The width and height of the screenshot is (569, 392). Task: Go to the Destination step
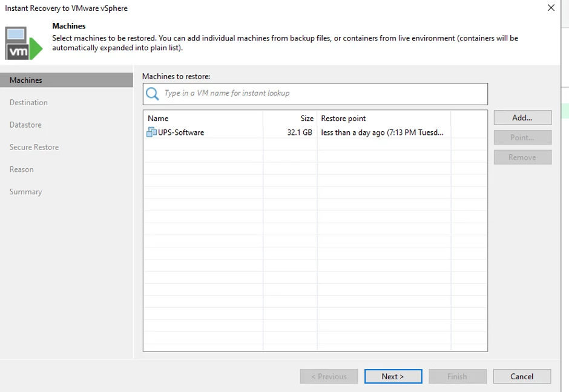pyautogui.click(x=28, y=103)
